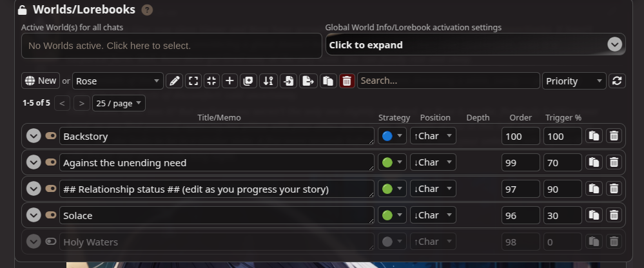The width and height of the screenshot is (644, 268).
Task: Expand all entries with the expand icon
Action: coord(193,81)
